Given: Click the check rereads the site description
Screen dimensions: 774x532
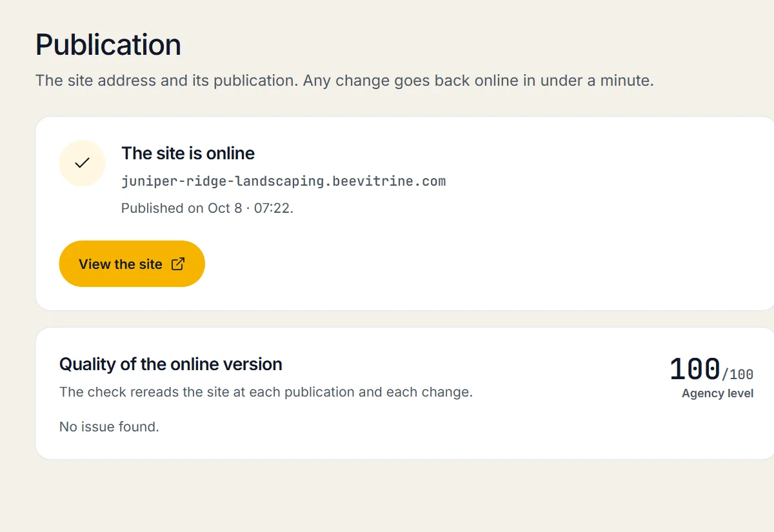Looking at the screenshot, I should [266, 392].
